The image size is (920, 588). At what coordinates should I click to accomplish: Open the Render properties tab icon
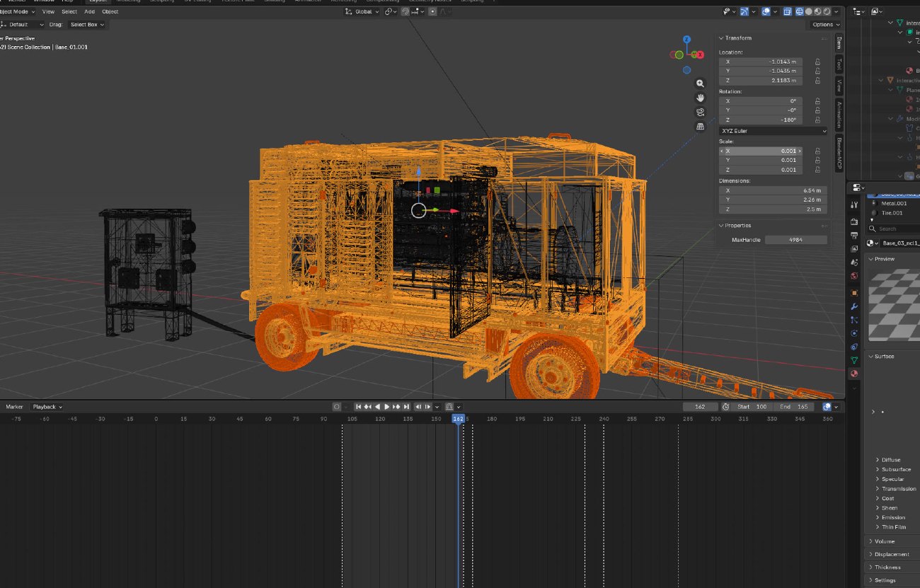854,221
